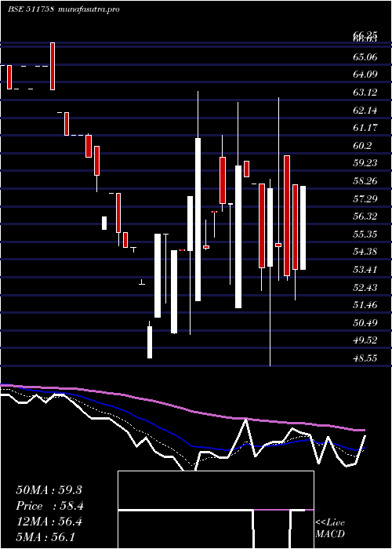Select the 50.49 price axis label
The width and height of the screenshot is (392, 549).
[365, 322]
